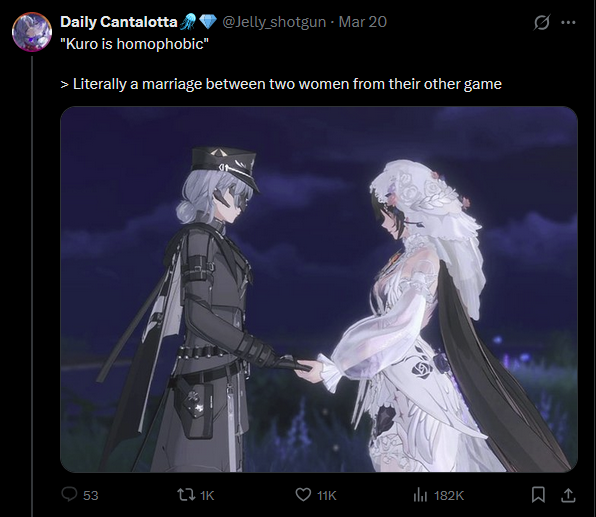Viewport: 596px width, 517px height.
Task: Like the tweet with the heart icon
Action: click(303, 495)
